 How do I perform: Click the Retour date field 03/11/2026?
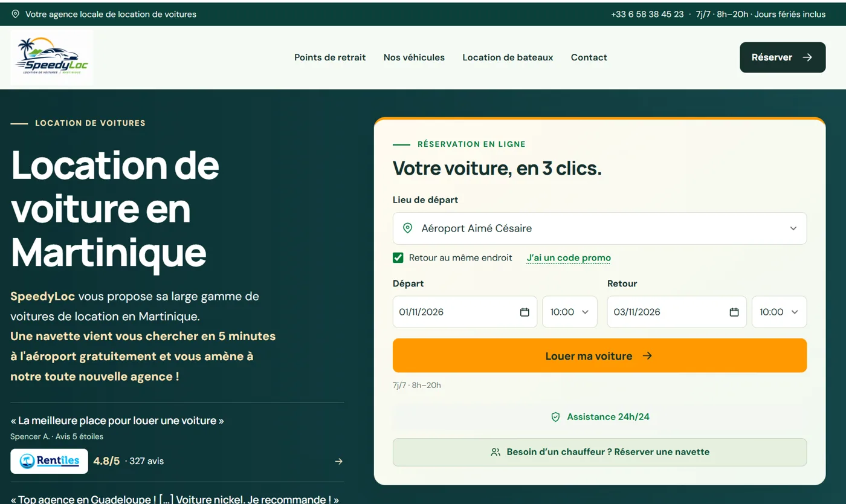(x=677, y=312)
